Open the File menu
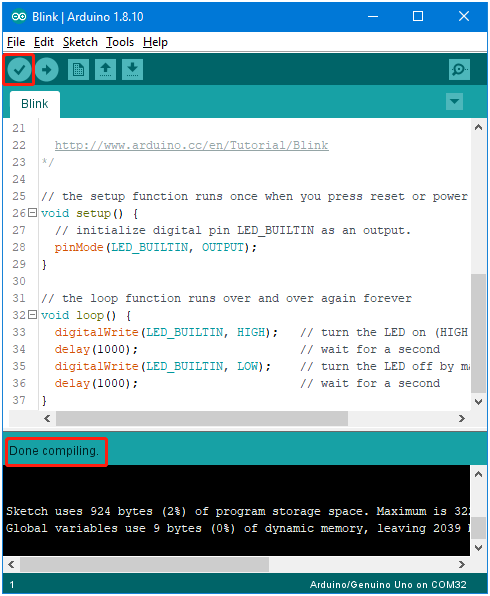The image size is (490, 596). click(16, 42)
